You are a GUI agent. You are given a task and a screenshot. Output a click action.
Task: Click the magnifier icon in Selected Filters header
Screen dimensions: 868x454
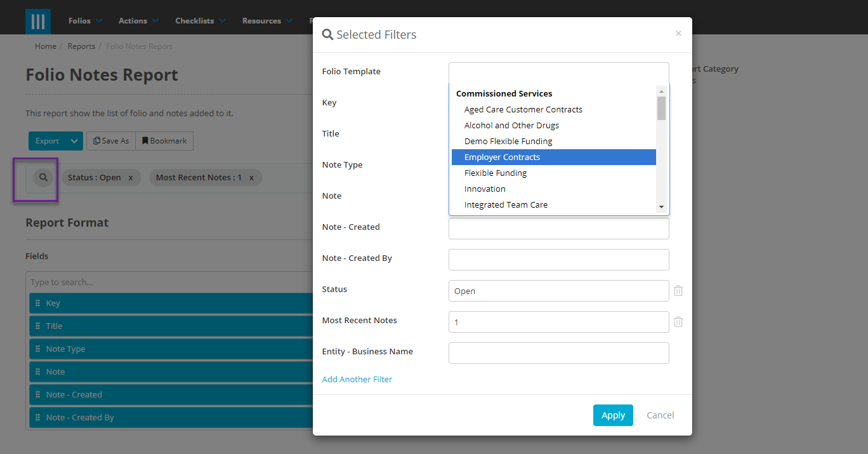coord(328,34)
